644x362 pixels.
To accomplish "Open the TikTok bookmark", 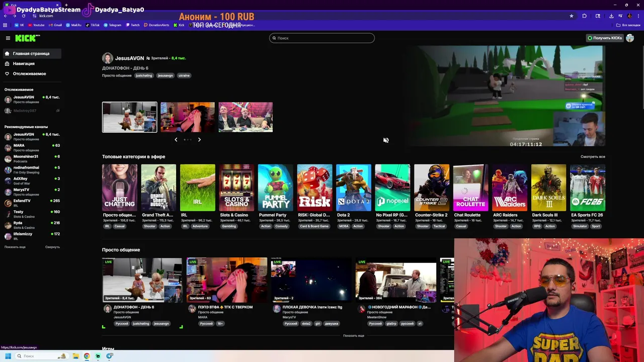I will click(x=93, y=25).
